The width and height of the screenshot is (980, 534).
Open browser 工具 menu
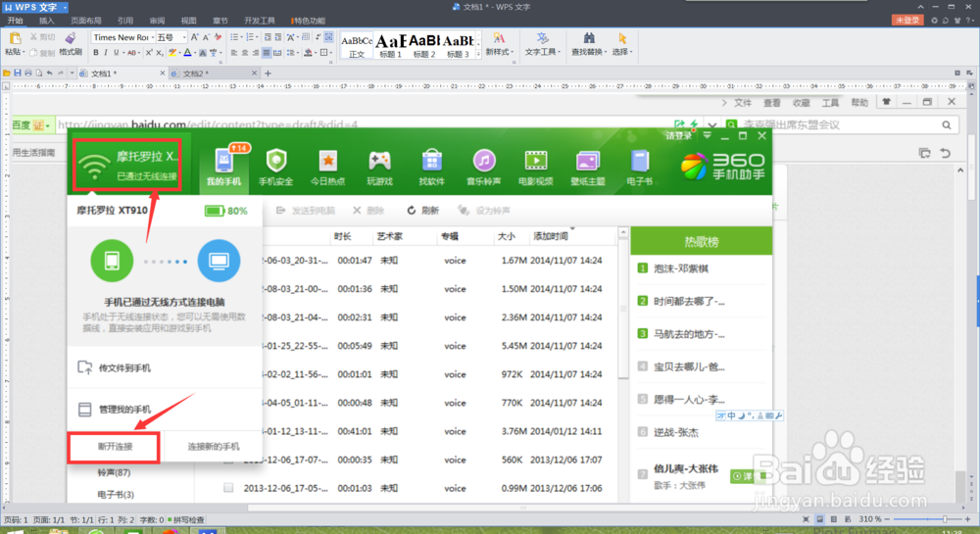(830, 103)
